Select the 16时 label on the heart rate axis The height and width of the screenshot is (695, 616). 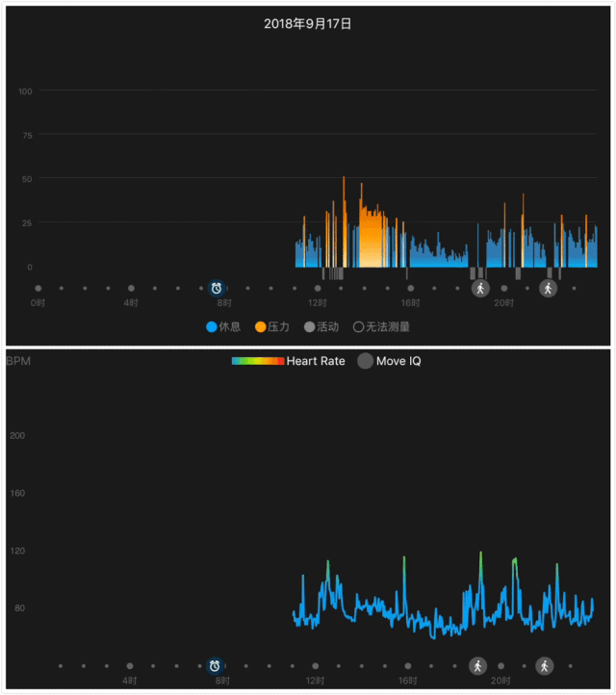pos(408,681)
